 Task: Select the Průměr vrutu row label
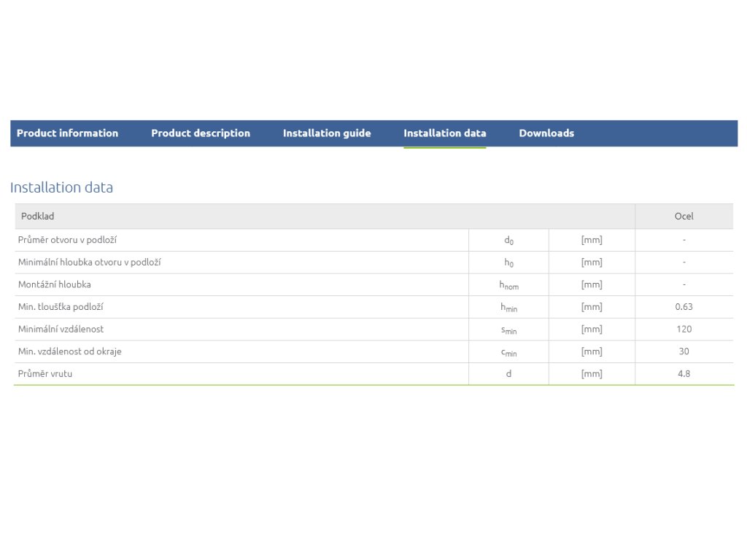pyautogui.click(x=45, y=374)
